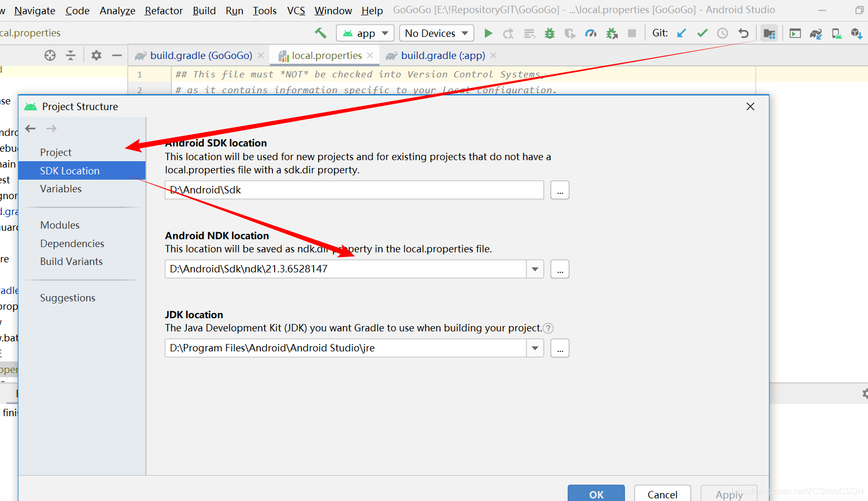Open the VCS menu

[x=296, y=11]
